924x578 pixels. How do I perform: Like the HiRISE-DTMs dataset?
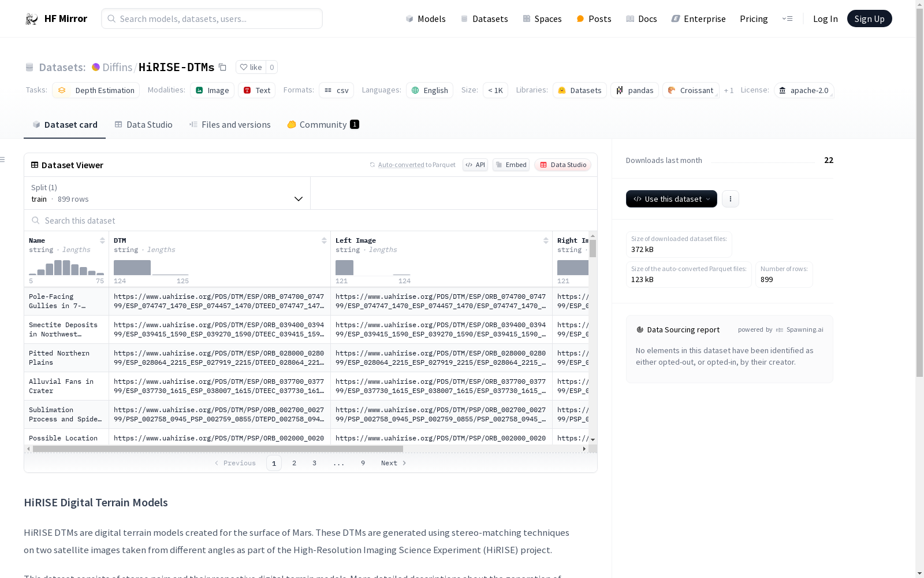click(x=251, y=67)
